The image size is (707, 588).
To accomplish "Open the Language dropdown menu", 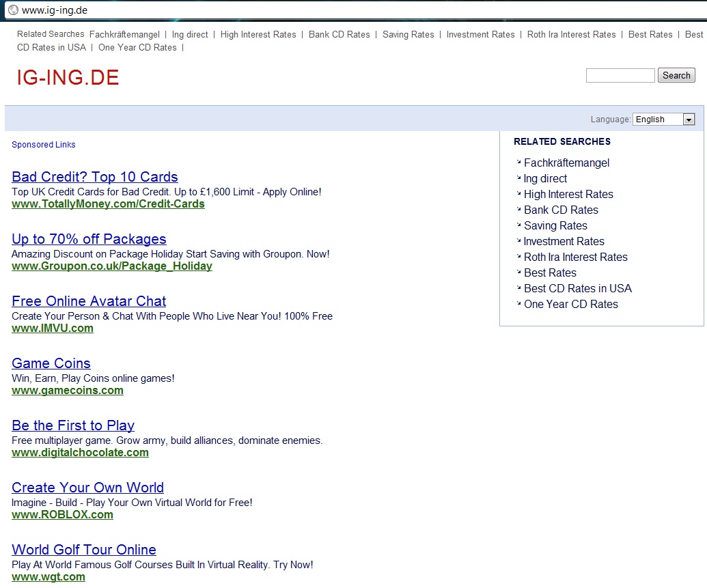I will (x=664, y=119).
